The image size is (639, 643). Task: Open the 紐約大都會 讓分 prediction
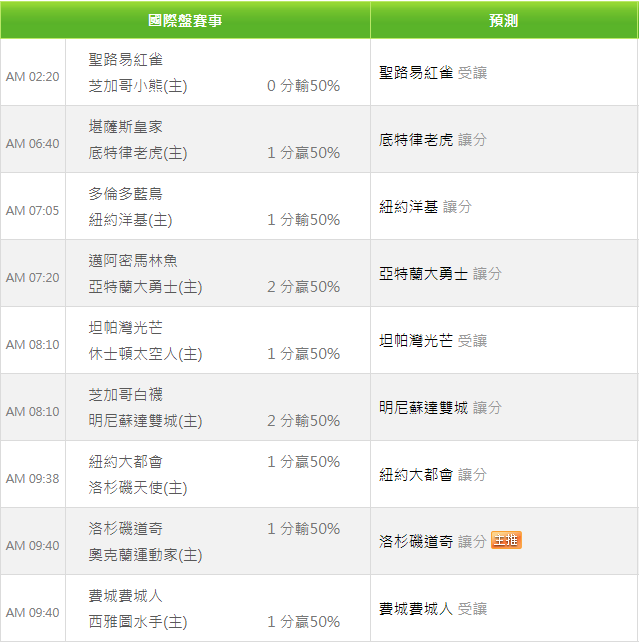pyautogui.click(x=433, y=475)
